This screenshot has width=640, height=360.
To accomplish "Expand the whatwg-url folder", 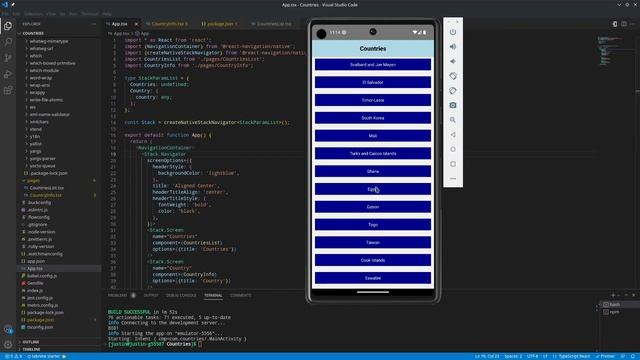I will [41, 49].
